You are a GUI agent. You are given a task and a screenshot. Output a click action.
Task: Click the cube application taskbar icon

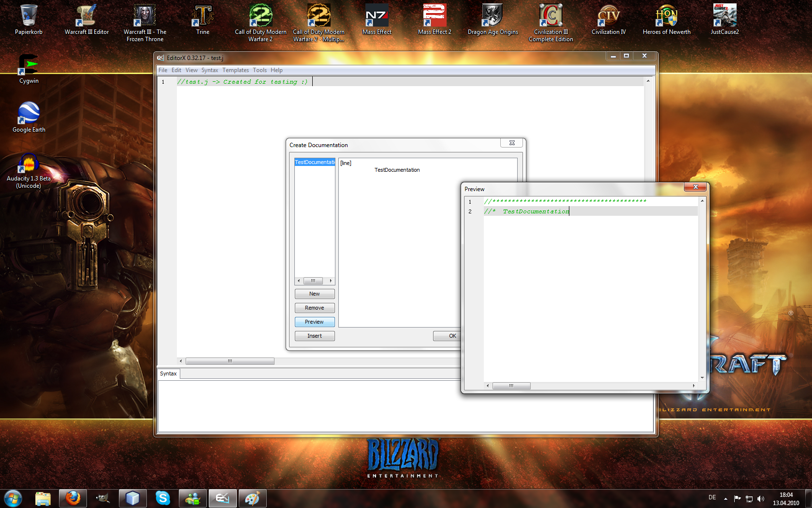tap(133, 498)
